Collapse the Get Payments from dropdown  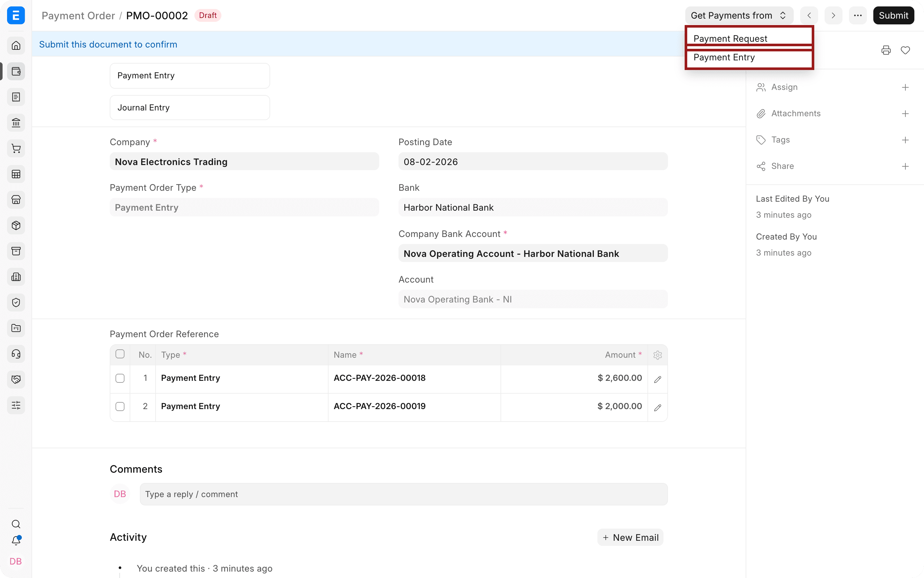point(739,15)
